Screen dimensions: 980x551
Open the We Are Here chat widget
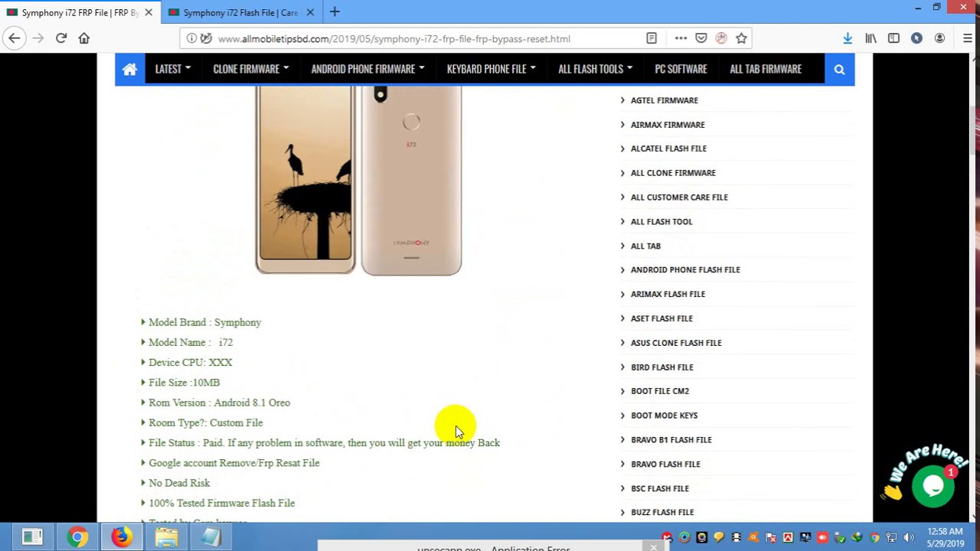933,485
